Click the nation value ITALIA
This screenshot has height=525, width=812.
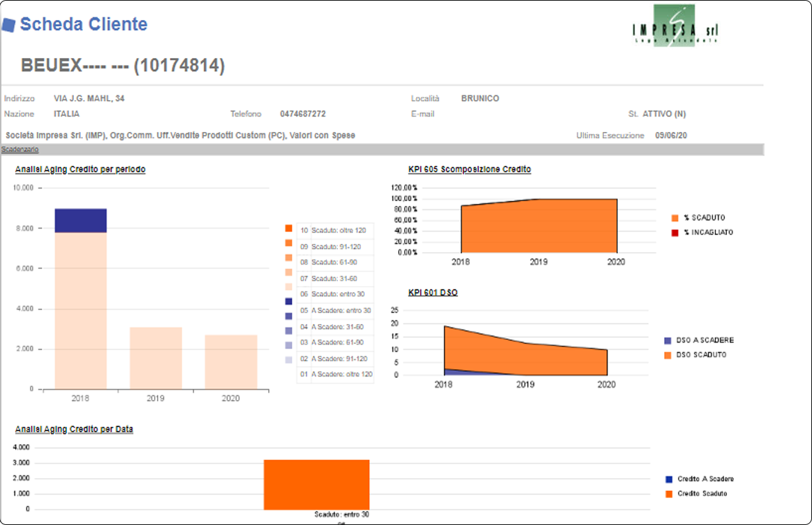(67, 114)
